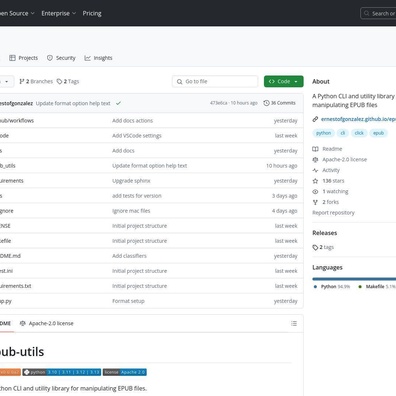Expand the Open Source menu
The width and height of the screenshot is (396, 396).
click(x=17, y=13)
